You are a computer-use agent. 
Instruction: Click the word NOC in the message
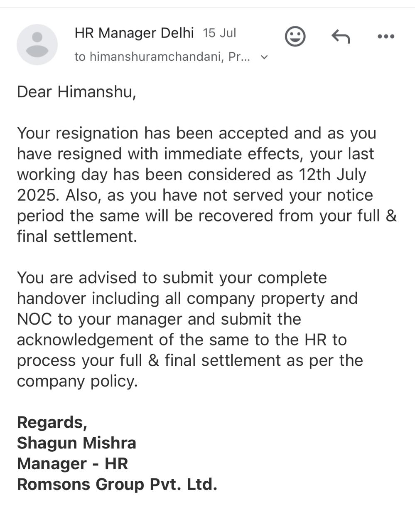[34, 319]
